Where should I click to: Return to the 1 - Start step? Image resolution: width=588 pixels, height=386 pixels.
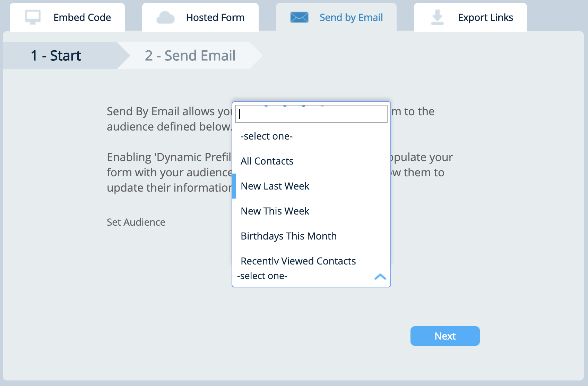[x=56, y=55]
